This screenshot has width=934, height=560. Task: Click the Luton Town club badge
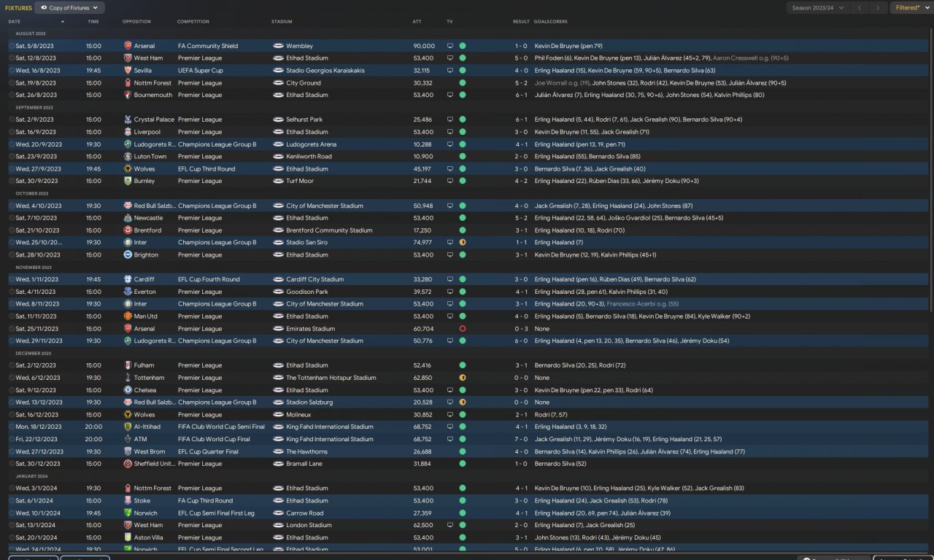pyautogui.click(x=128, y=157)
